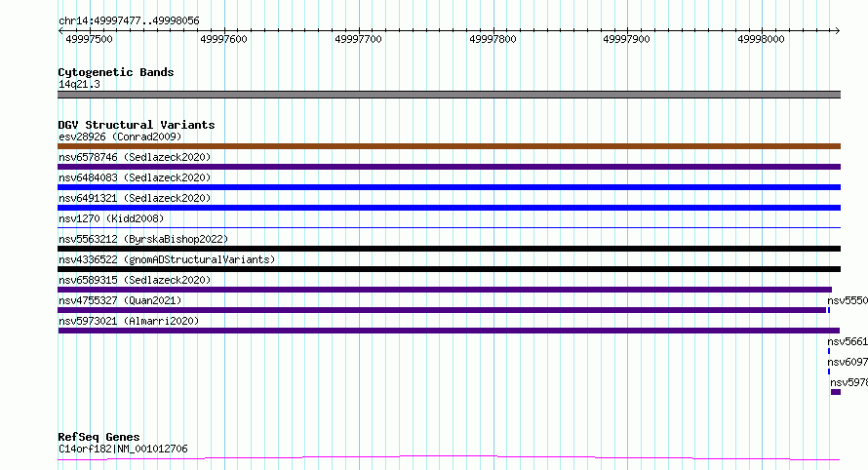Click the cut-off nsv6097 variant label
The width and height of the screenshot is (868, 470).
coord(848,362)
